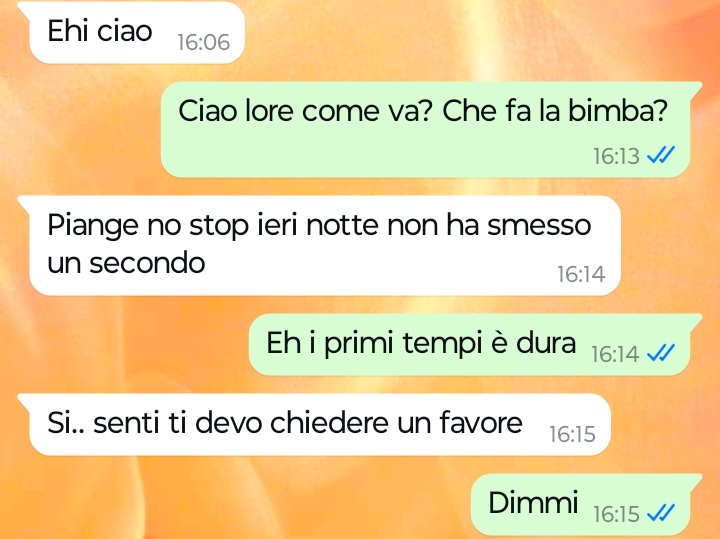Tap the words "un secondo" in received message
The height and width of the screenshot is (539, 720).
click(x=126, y=263)
